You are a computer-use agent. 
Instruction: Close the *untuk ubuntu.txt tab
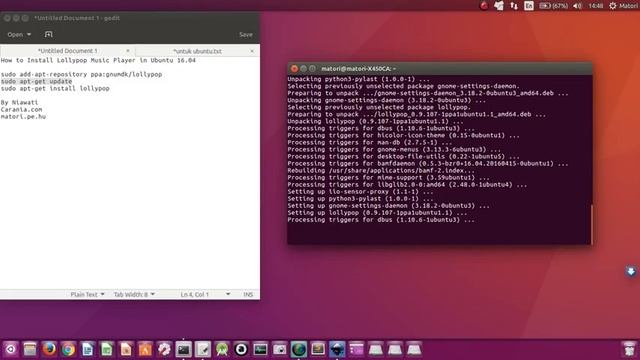pyautogui.click(x=252, y=51)
